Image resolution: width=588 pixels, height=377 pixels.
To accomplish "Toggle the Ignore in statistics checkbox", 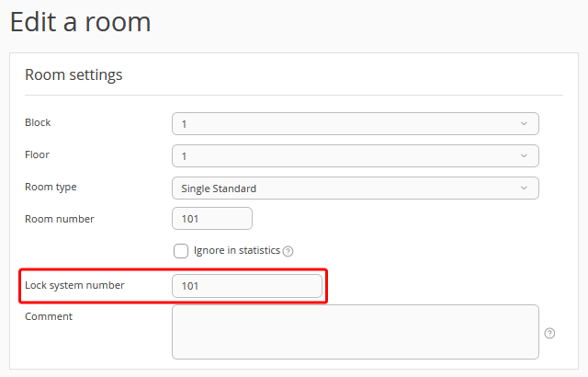I will point(181,250).
